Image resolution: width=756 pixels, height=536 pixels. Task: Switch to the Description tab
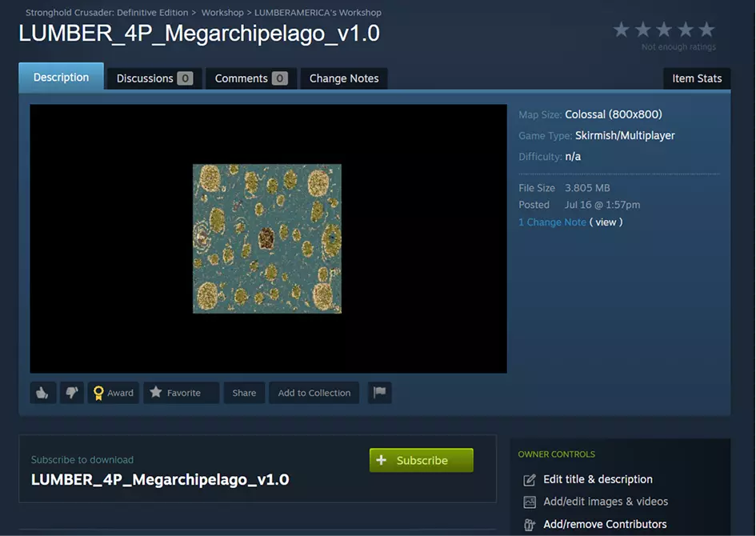click(62, 77)
